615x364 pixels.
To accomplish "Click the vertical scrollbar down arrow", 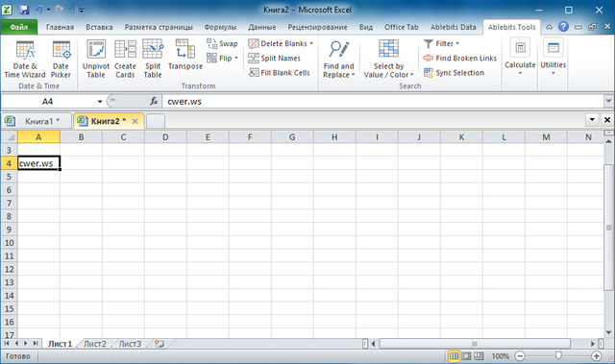I will click(x=608, y=333).
